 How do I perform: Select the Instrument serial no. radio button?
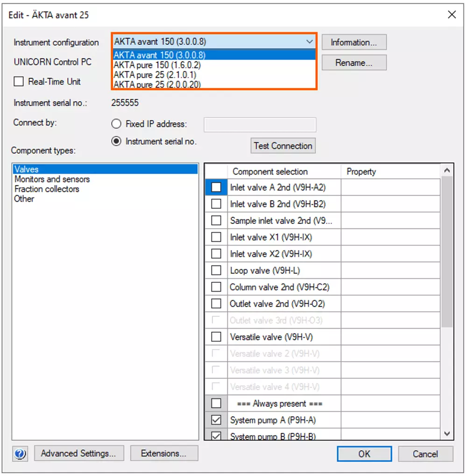point(116,141)
